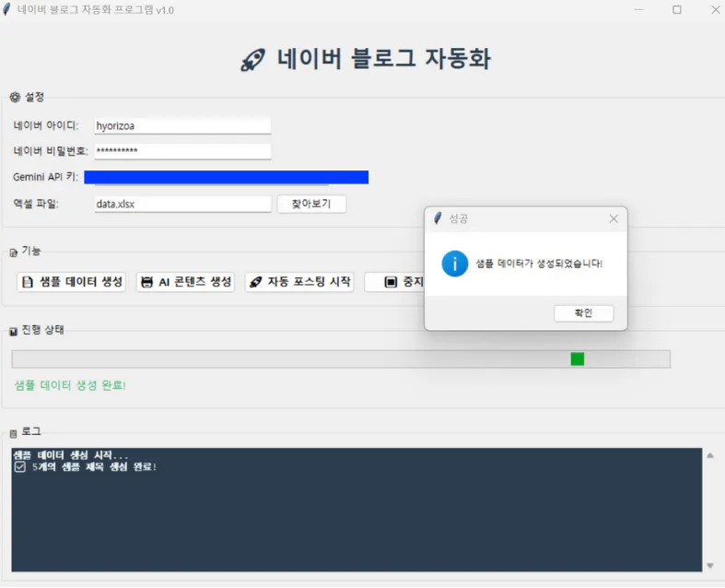This screenshot has width=725, height=588.
Task: Click the 네이버 아이디: label
Action: (x=46, y=126)
